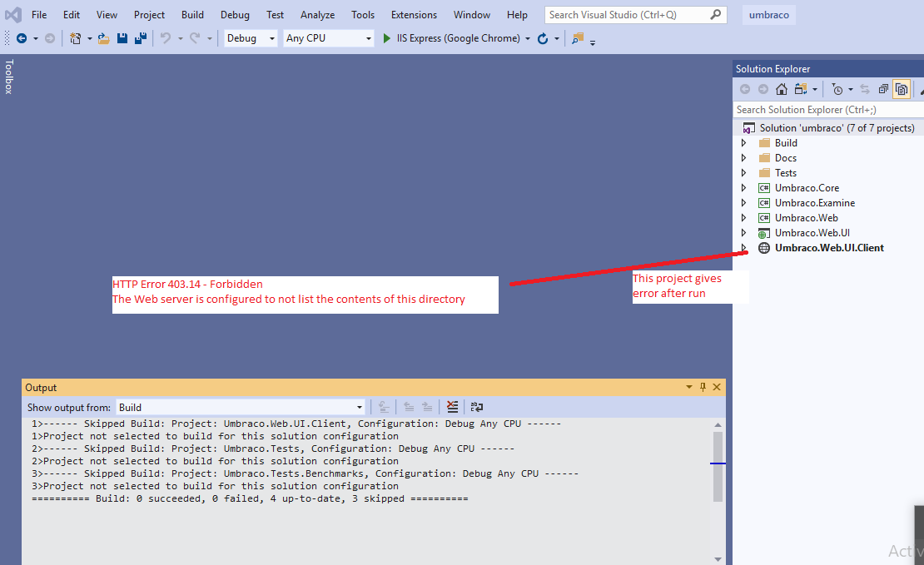The image size is (924, 565).
Task: Open the View menu
Action: tap(107, 15)
